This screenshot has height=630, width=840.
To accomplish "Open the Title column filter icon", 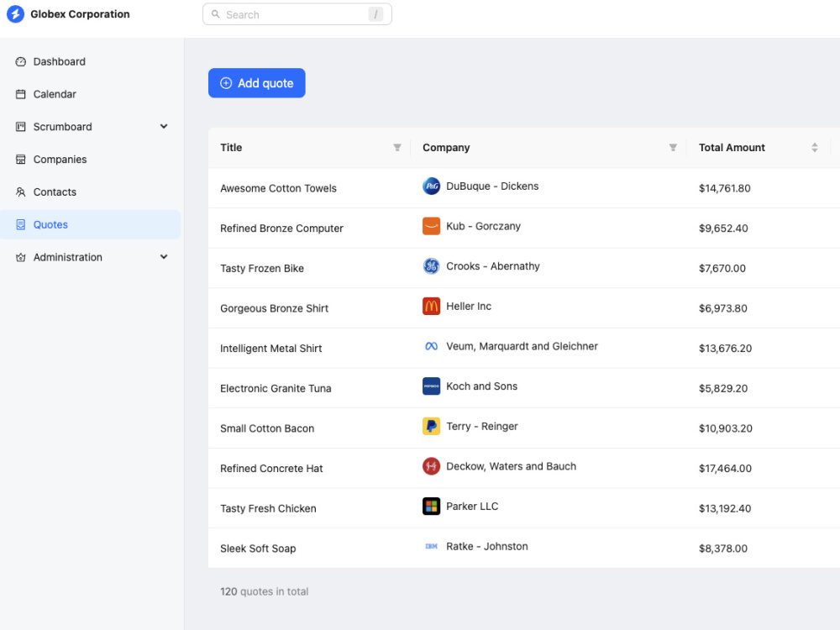I will point(397,148).
